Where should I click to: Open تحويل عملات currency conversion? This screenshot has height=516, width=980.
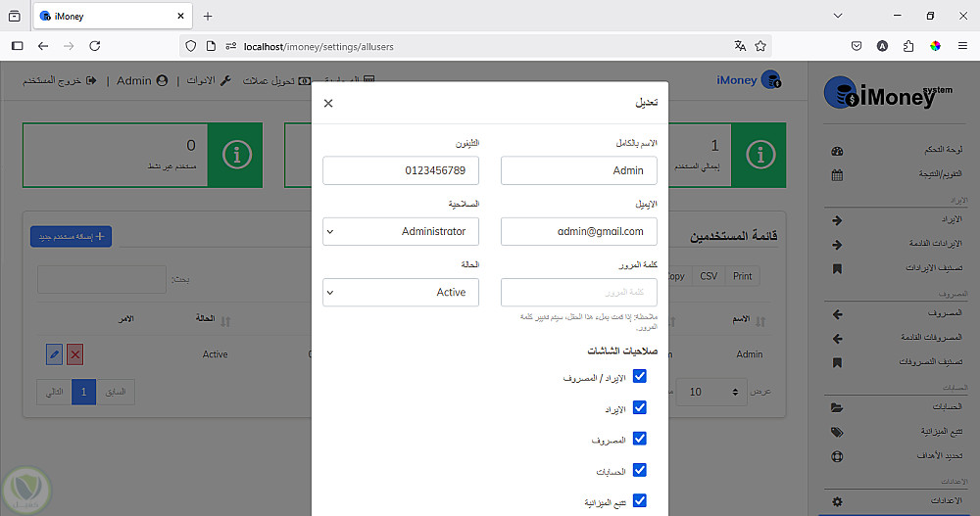[277, 80]
